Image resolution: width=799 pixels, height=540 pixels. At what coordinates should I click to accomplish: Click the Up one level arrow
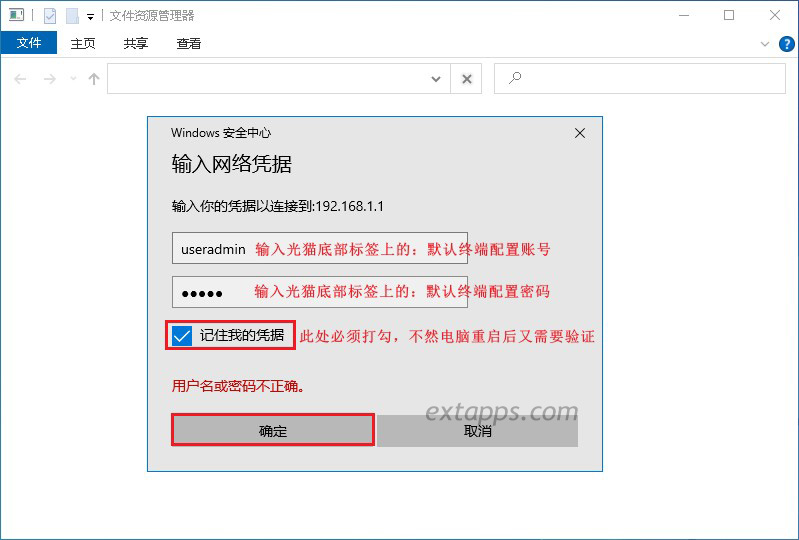tap(94, 79)
